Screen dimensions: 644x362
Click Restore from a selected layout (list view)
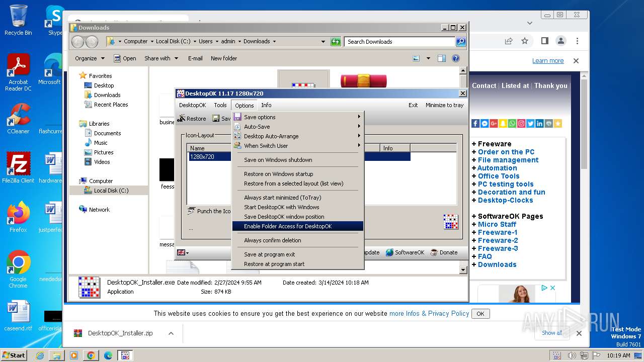tap(293, 184)
